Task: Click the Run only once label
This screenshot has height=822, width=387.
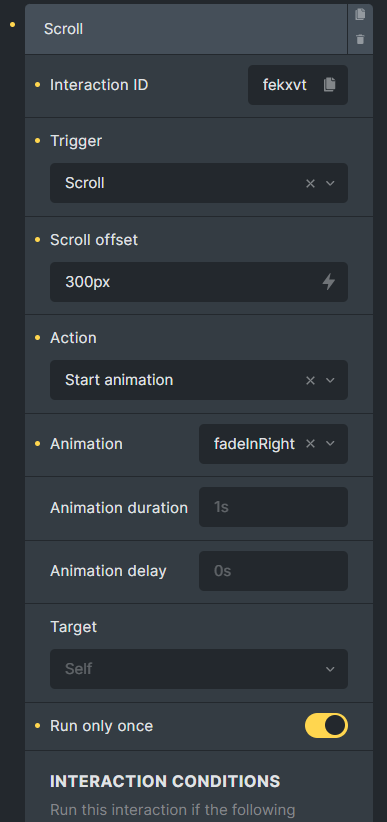Action: (102, 726)
